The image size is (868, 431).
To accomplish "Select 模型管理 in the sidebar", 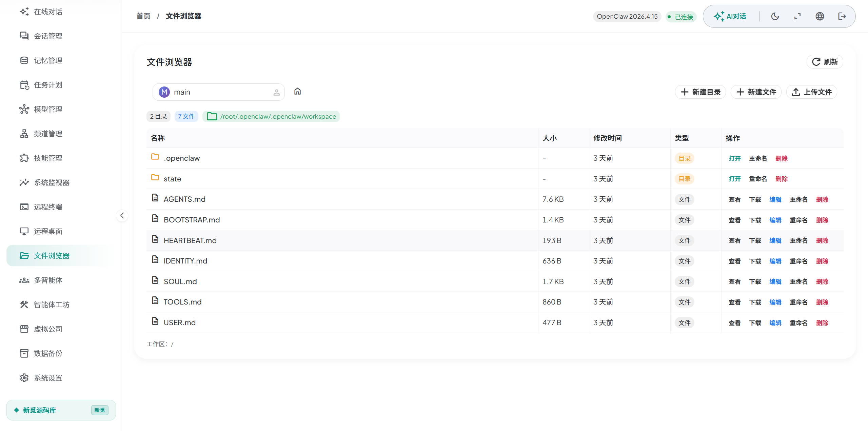I will tap(48, 109).
